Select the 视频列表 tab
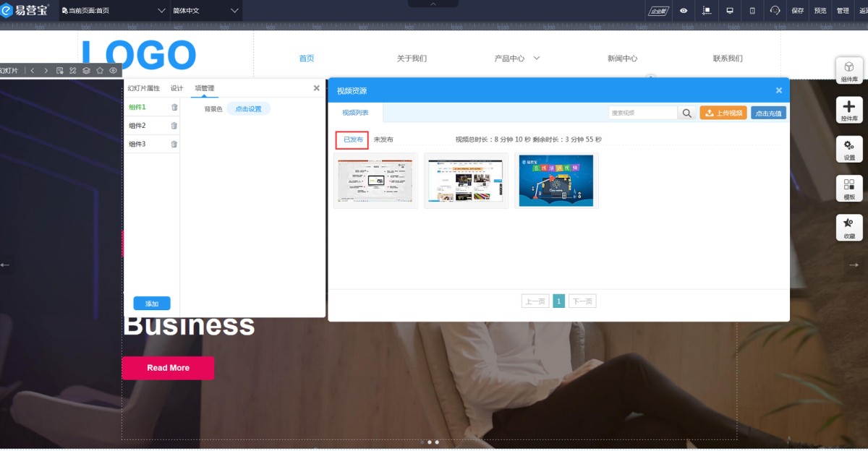This screenshot has width=868, height=451. pyautogui.click(x=355, y=113)
